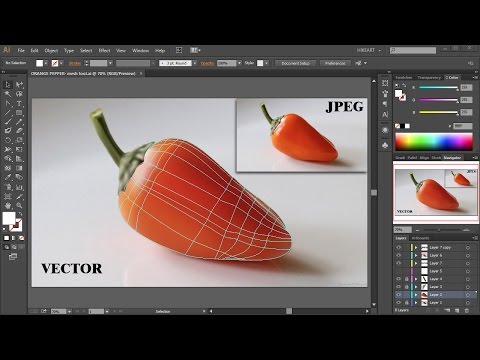
Task: Select the Pencil tool
Action: pos(19,122)
